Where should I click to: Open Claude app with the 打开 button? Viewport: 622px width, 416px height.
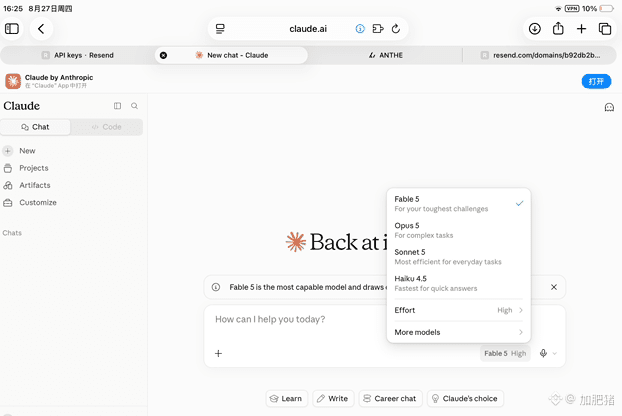pyautogui.click(x=596, y=81)
